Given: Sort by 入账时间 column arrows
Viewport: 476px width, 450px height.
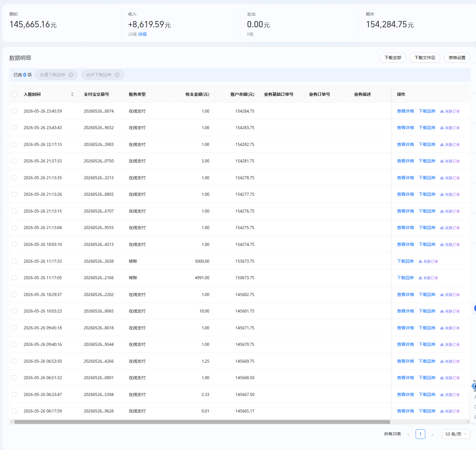Looking at the screenshot, I should point(72,94).
